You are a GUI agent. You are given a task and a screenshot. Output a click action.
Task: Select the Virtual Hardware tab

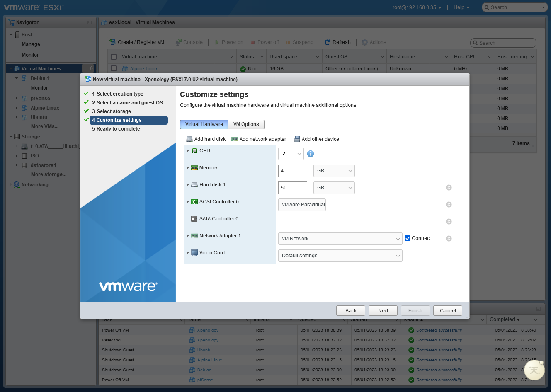[204, 124]
